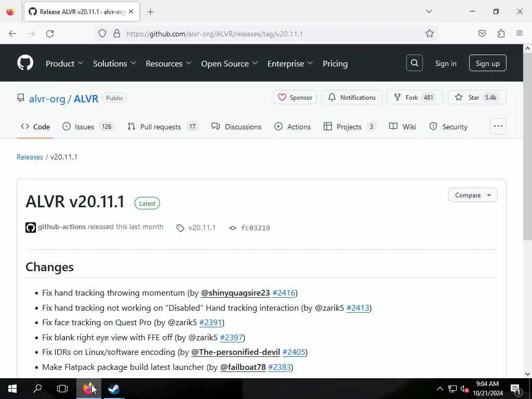Open the additional repository tabs ellipsis menu

point(498,126)
